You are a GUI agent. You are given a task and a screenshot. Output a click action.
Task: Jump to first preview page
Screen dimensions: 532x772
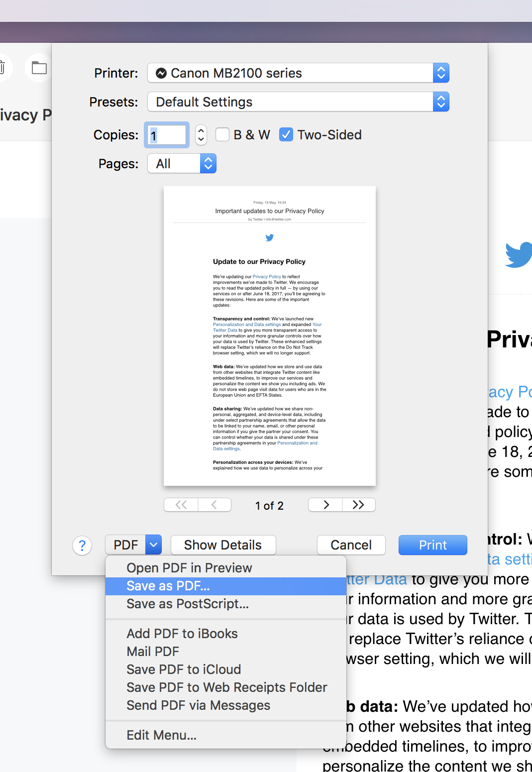[181, 505]
